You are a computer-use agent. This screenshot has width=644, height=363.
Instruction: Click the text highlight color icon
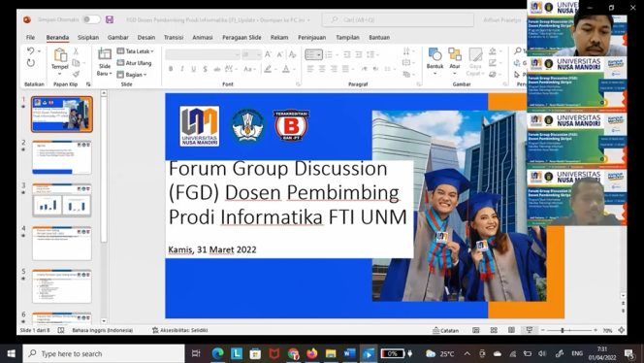point(268,69)
